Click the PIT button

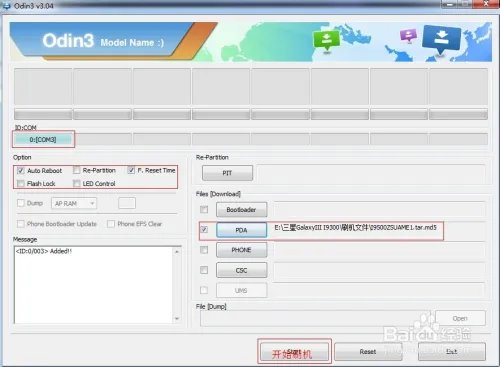tap(227, 173)
